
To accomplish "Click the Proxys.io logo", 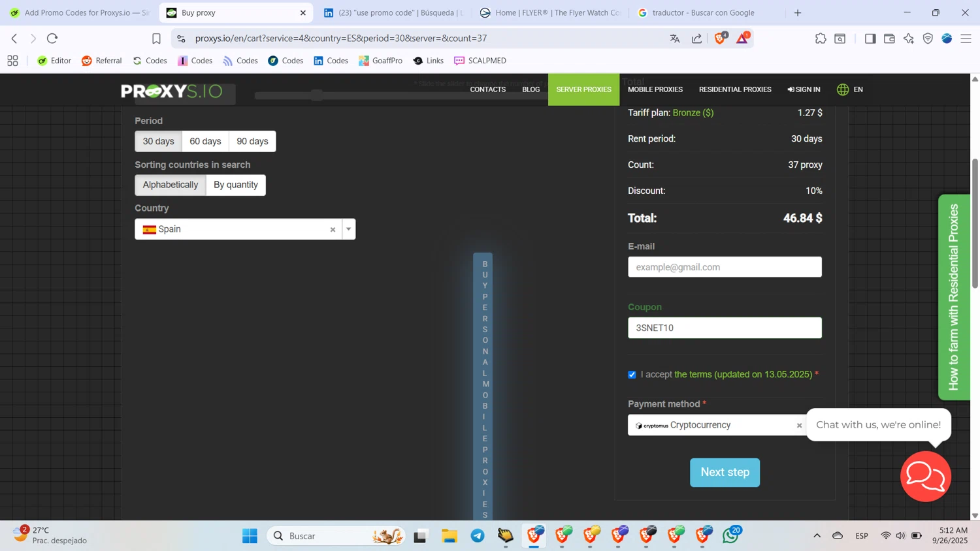I will 172,91.
